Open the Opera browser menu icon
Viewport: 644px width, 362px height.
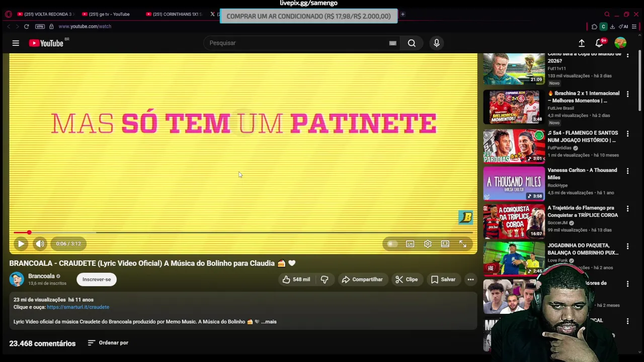[x=8, y=14]
